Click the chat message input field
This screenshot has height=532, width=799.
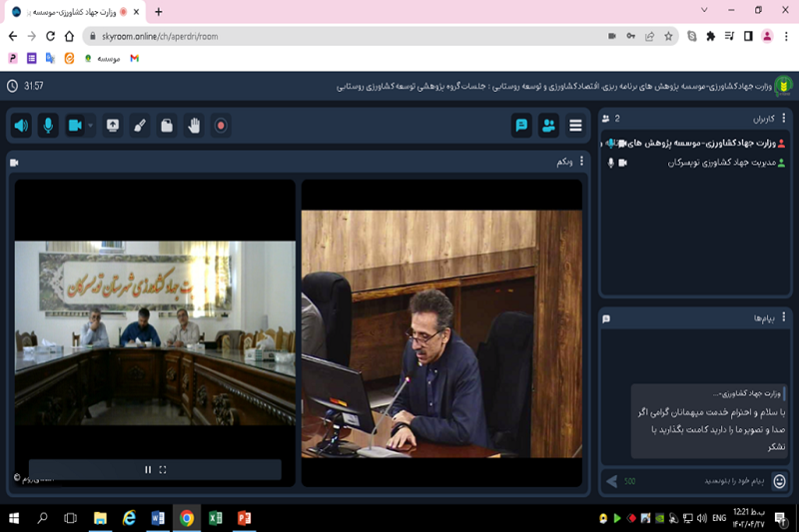[x=699, y=481]
